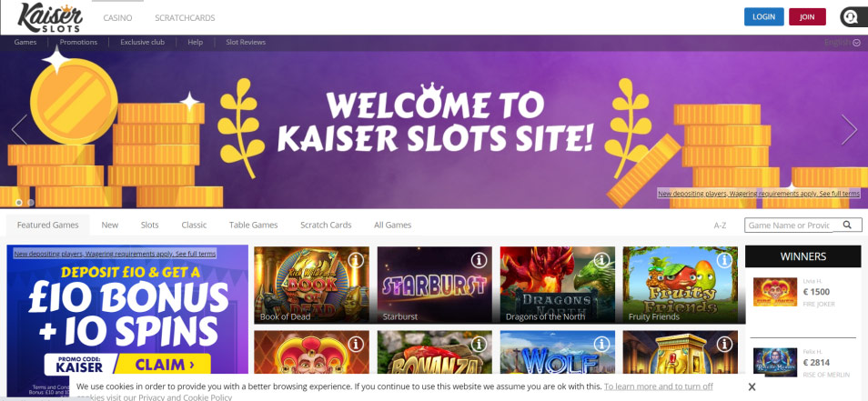This screenshot has width=868, height=401.
Task: Click the red JOIN button
Action: tap(807, 16)
